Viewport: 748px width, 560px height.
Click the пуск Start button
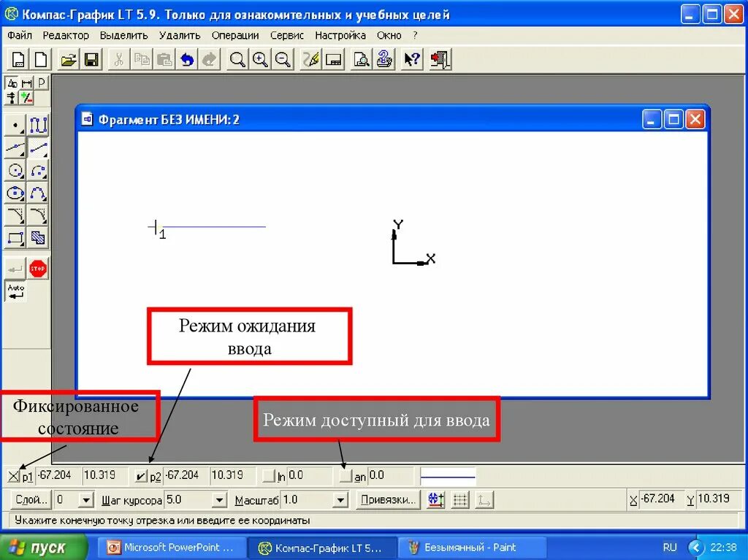tap(44, 548)
